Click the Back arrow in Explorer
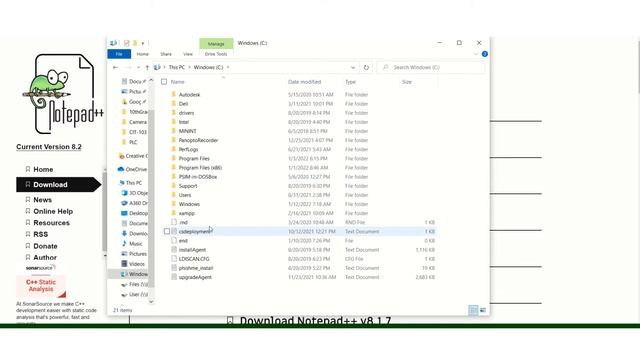Image resolution: width=640 pixels, height=360 pixels. pyautogui.click(x=116, y=67)
